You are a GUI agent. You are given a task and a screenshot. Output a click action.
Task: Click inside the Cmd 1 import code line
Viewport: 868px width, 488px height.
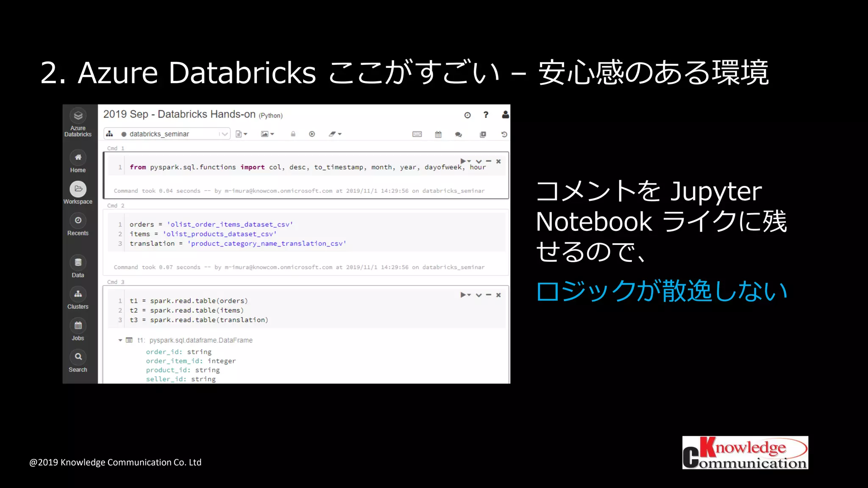(308, 167)
